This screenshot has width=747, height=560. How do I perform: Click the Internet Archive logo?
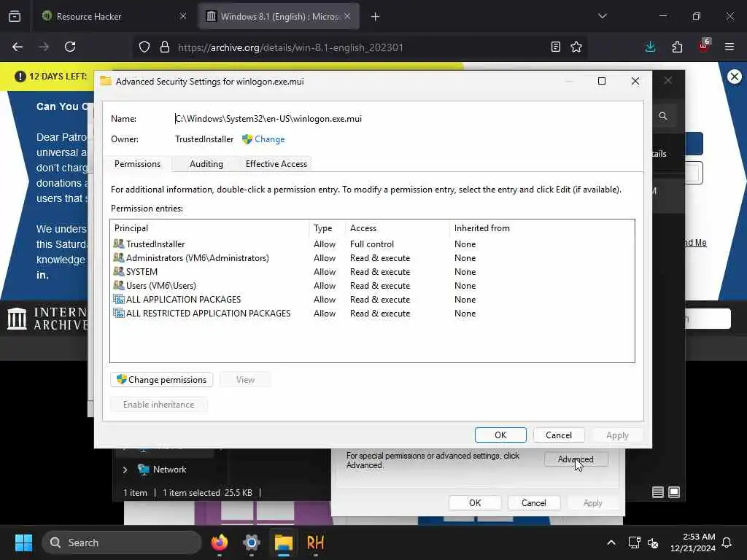[47, 319]
